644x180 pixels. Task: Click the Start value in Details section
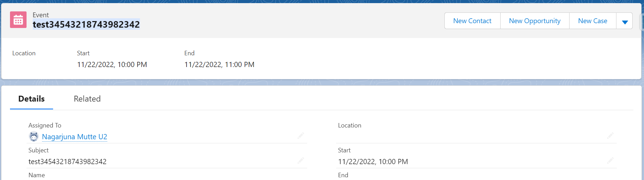coord(373,162)
